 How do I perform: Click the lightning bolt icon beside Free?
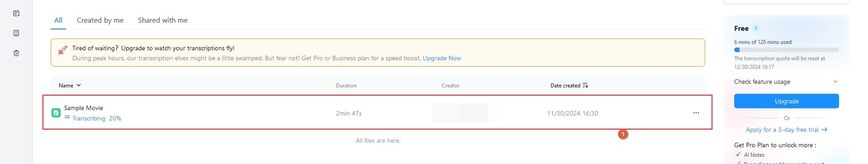click(x=756, y=28)
